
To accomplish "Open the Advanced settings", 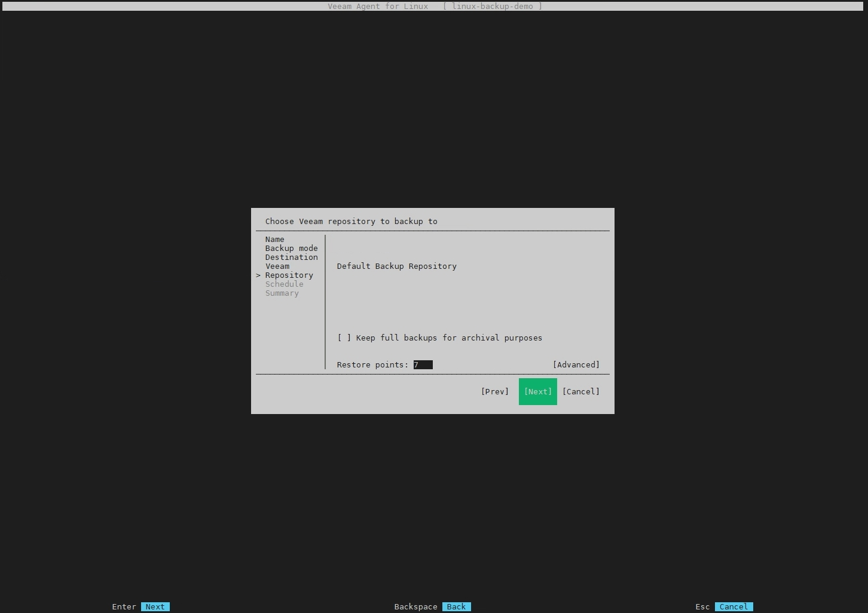I will tap(576, 365).
